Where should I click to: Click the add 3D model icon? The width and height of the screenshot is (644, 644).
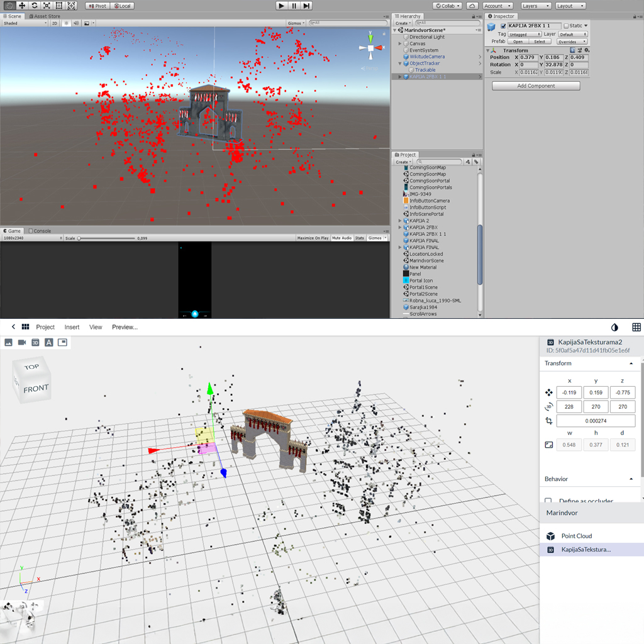35,343
